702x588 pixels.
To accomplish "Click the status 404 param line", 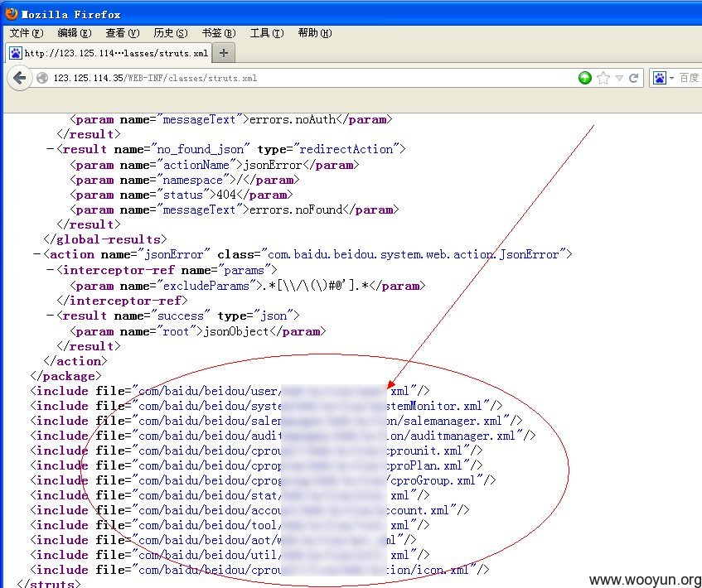I will (182, 195).
